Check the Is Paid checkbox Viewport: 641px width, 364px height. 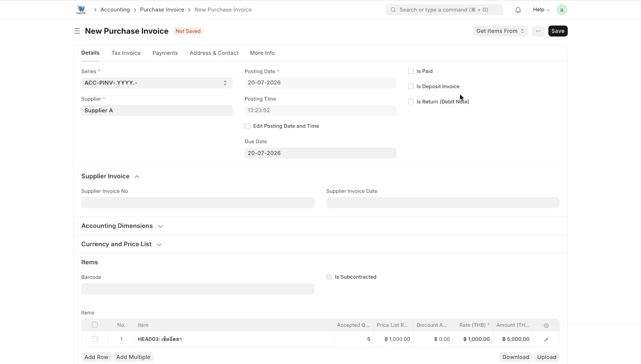[411, 71]
